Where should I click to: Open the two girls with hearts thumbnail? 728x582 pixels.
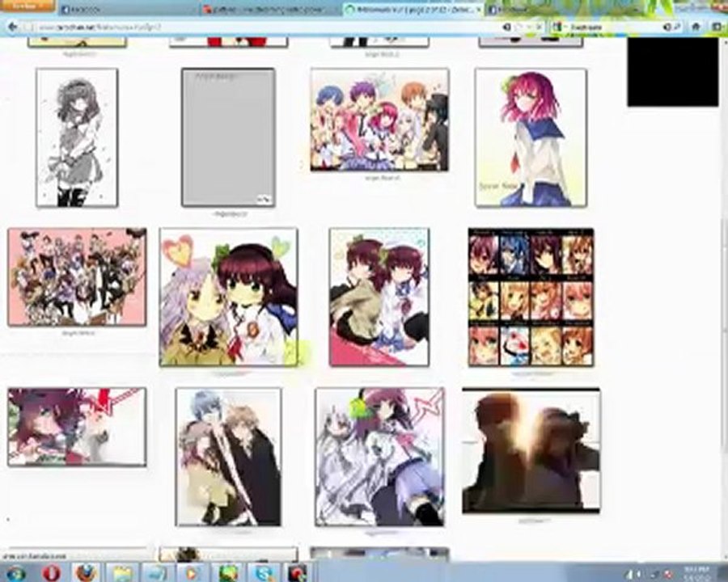point(228,297)
